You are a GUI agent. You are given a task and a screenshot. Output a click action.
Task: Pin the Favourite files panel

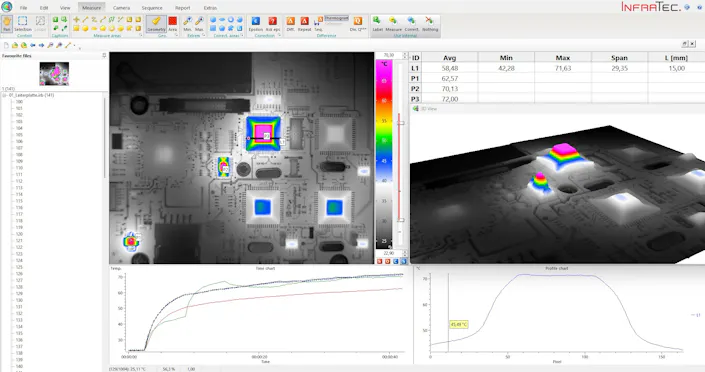(104, 55)
